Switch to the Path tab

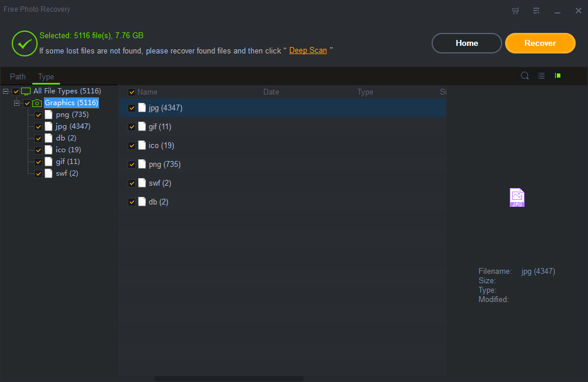[x=18, y=76]
